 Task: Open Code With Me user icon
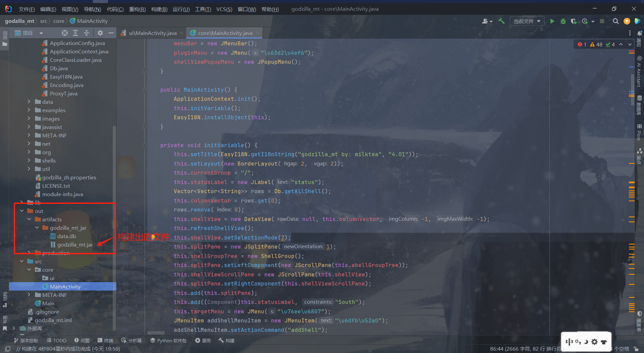point(487,21)
